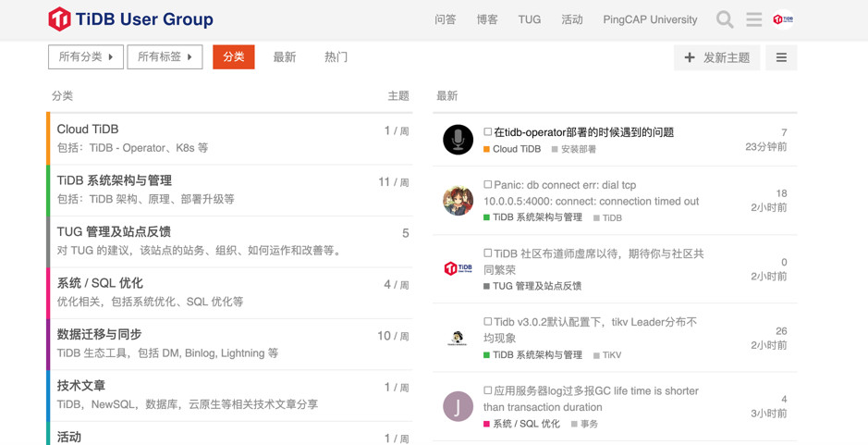Click the purple J user avatar
Image resolution: width=868 pixels, height=445 pixels.
458,406
